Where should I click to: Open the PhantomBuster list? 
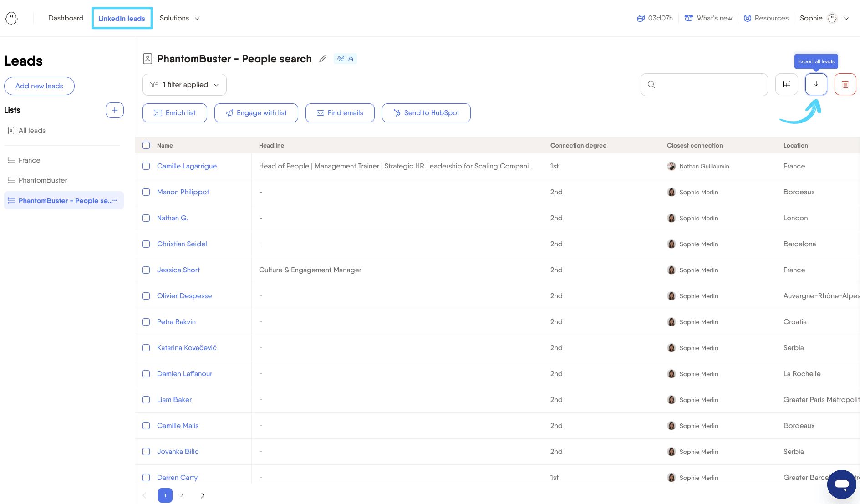(x=43, y=180)
